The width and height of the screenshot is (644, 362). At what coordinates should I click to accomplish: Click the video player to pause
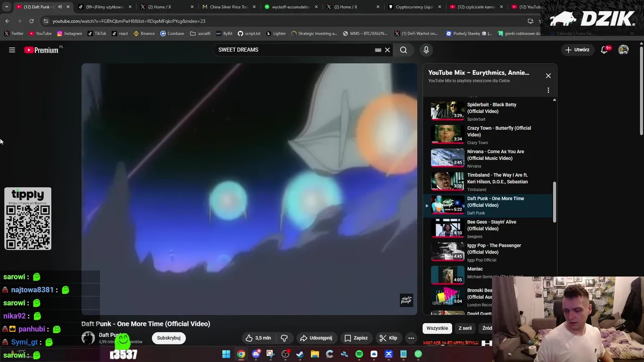coord(249,189)
